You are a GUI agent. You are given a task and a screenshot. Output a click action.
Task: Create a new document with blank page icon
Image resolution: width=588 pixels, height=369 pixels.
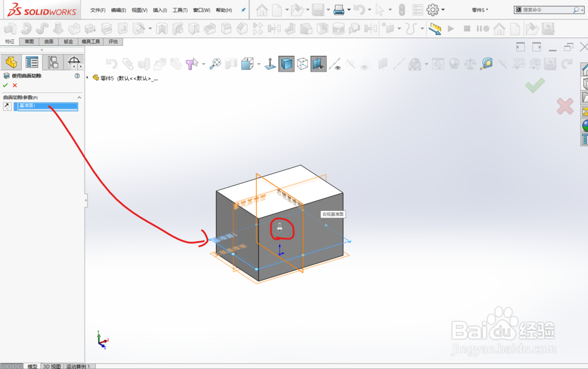tap(276, 10)
